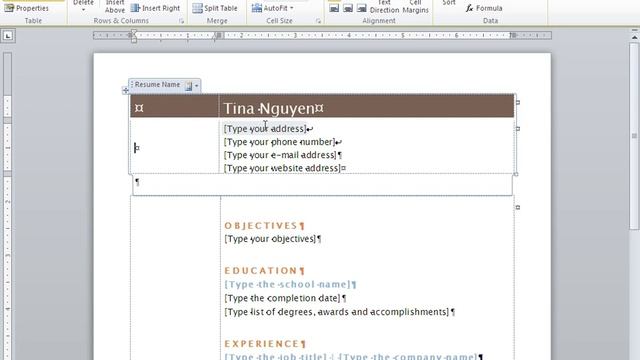
Task: Click the vertical scrollbar up arrow
Action: [634, 37]
